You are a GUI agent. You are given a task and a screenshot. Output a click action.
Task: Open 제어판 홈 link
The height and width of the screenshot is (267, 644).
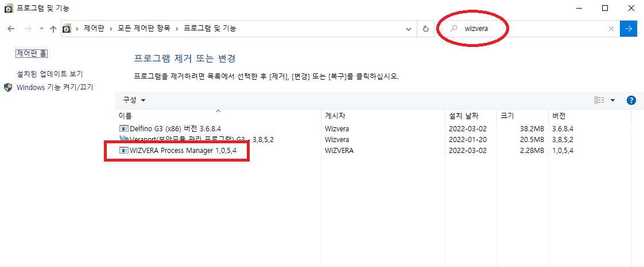33,53
